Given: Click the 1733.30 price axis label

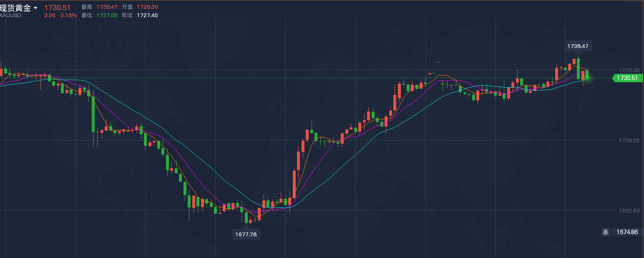Looking at the screenshot, I should [629, 70].
